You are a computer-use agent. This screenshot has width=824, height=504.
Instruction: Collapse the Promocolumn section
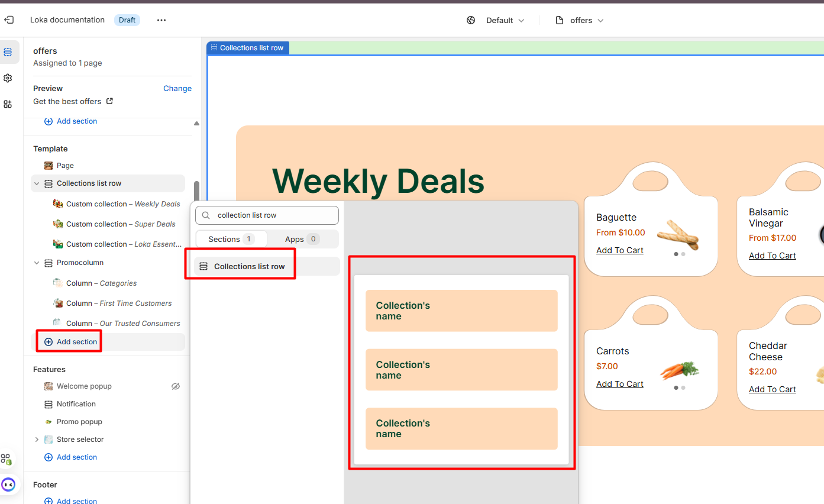click(x=37, y=263)
